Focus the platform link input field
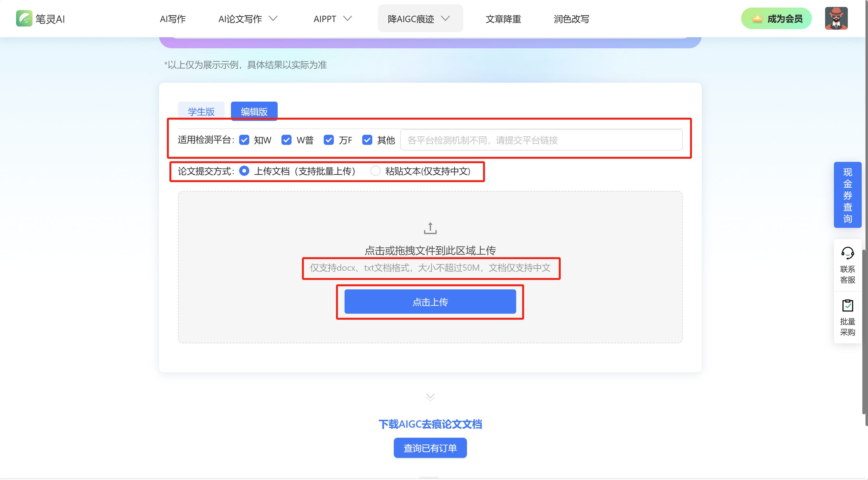 click(x=541, y=140)
